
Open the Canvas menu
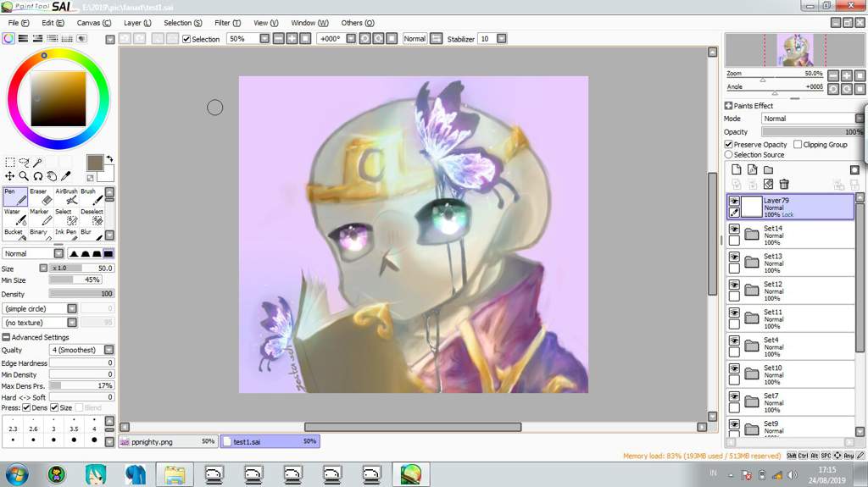(93, 23)
